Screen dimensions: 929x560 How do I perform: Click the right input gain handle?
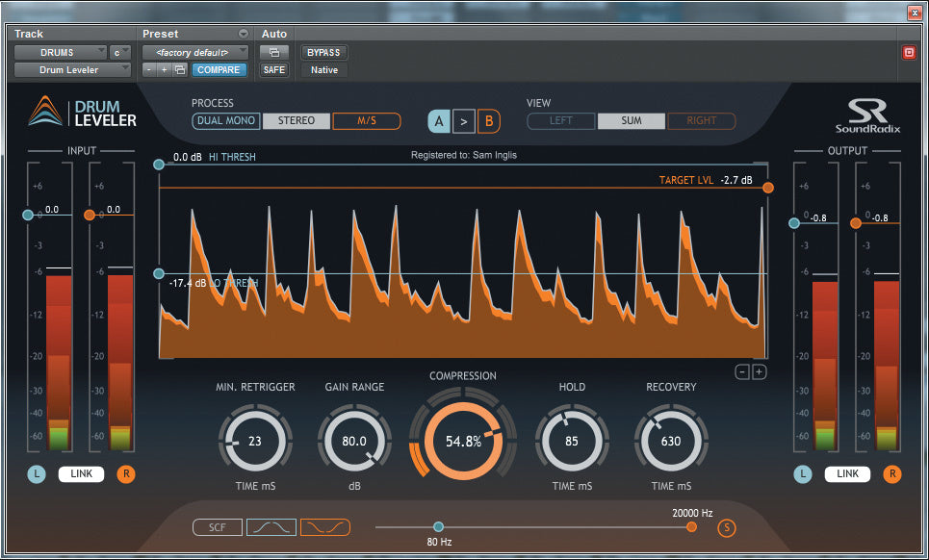coord(90,215)
